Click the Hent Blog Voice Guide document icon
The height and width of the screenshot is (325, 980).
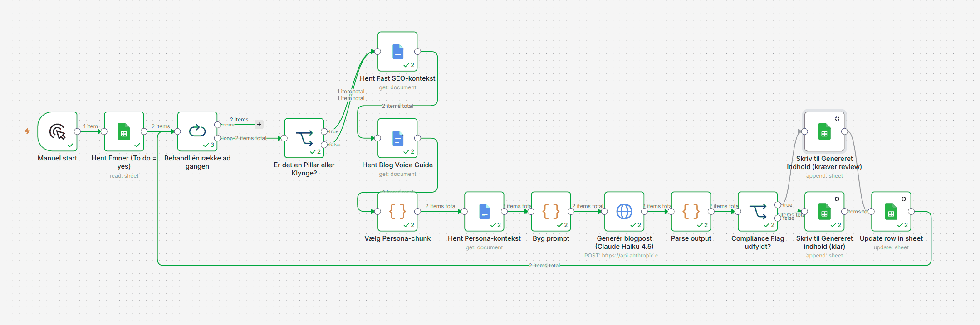397,138
